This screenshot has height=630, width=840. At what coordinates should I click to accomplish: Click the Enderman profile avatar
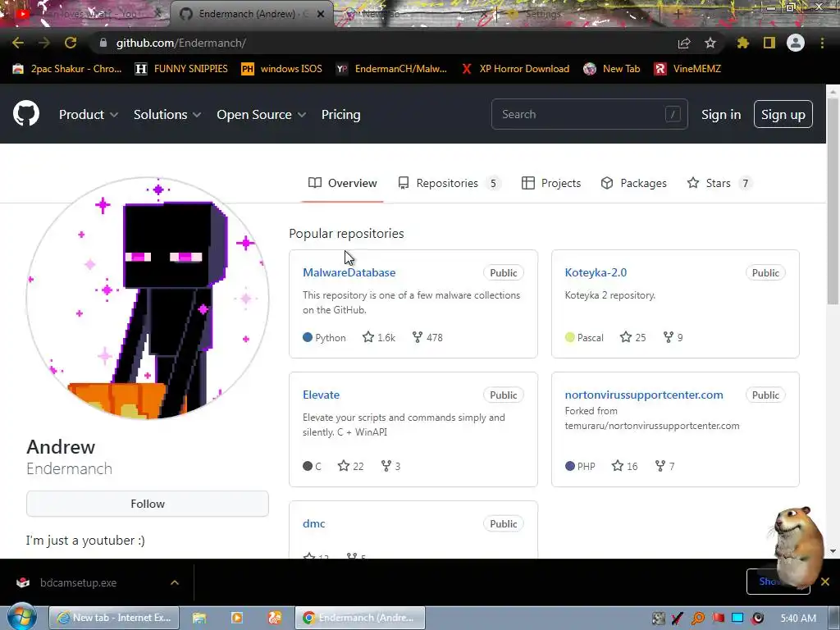pyautogui.click(x=148, y=298)
